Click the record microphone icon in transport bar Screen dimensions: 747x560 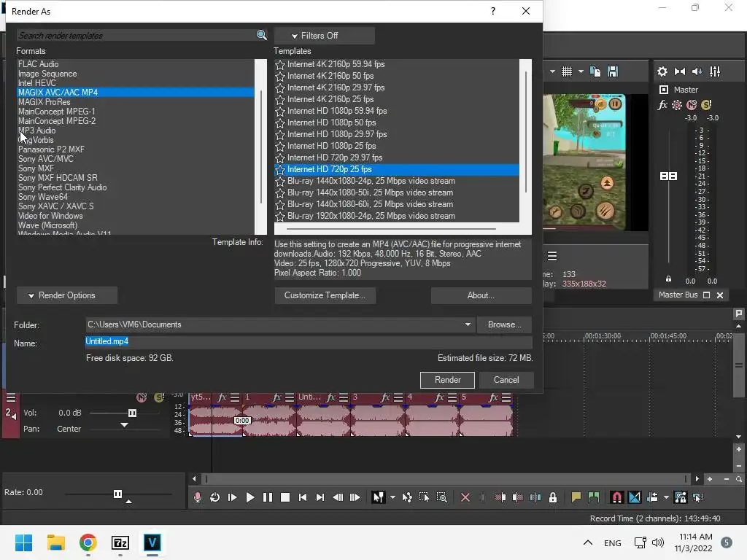coord(197,497)
